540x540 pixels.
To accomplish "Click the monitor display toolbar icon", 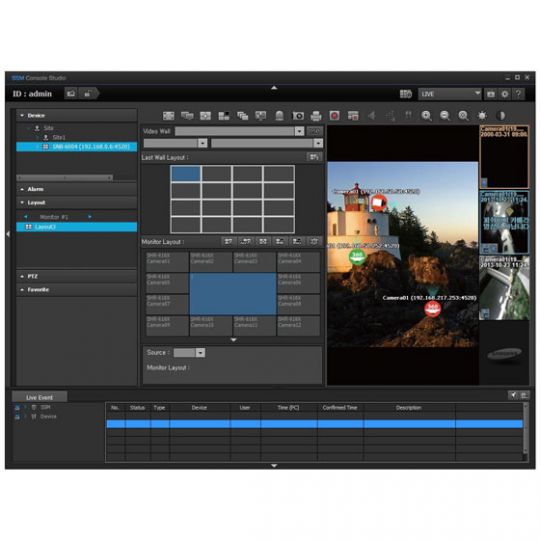I will (x=261, y=116).
